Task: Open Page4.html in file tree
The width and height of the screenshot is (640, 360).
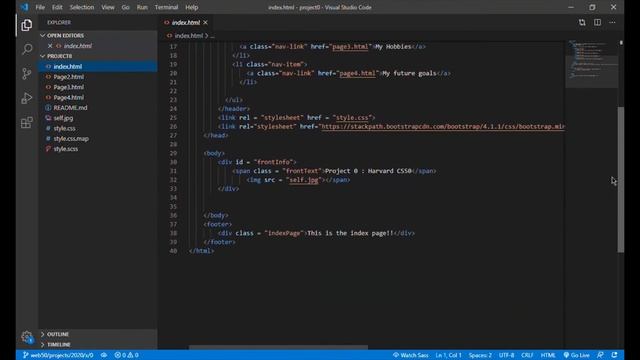Action: [69, 97]
